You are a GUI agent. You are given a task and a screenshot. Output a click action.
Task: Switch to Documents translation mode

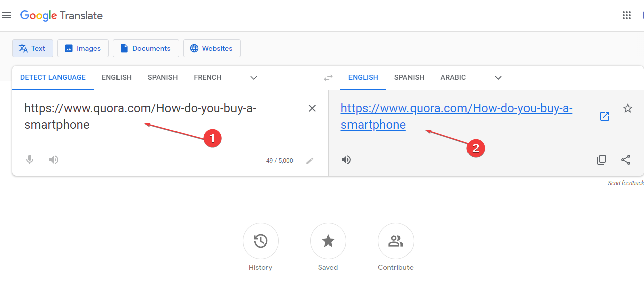(x=146, y=48)
